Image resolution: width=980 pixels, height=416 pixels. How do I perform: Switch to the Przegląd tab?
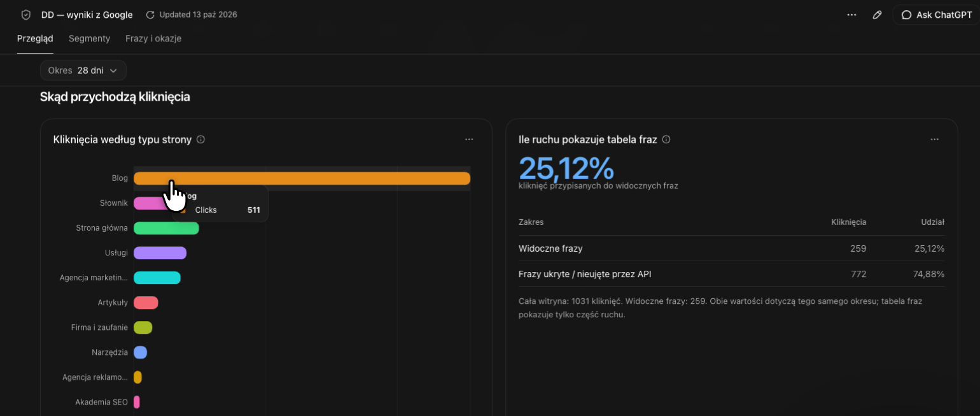(35, 38)
